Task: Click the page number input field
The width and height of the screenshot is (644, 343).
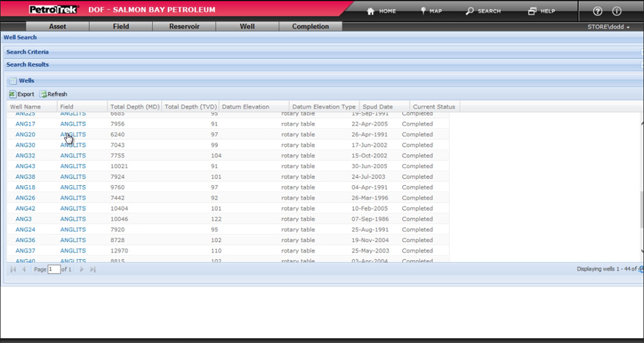Action: coord(53,270)
